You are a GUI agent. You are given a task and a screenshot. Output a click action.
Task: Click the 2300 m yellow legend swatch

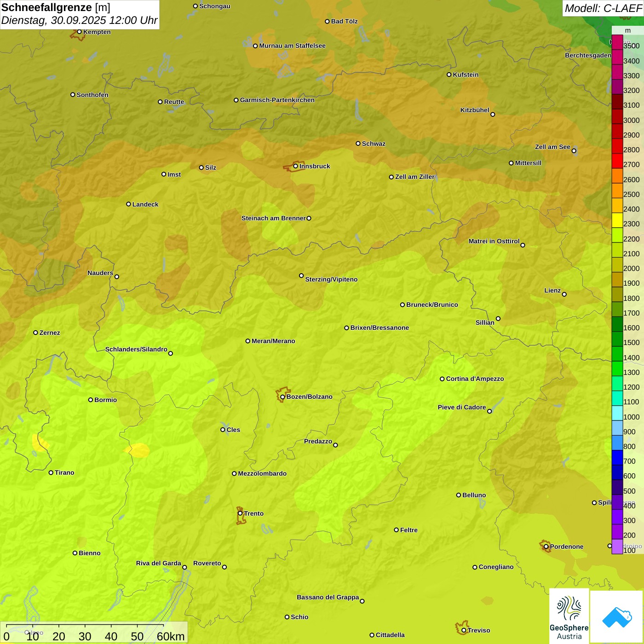click(x=617, y=220)
